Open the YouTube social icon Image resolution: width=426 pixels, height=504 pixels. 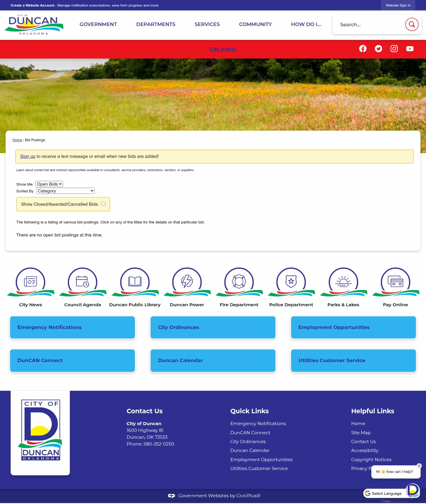(410, 49)
